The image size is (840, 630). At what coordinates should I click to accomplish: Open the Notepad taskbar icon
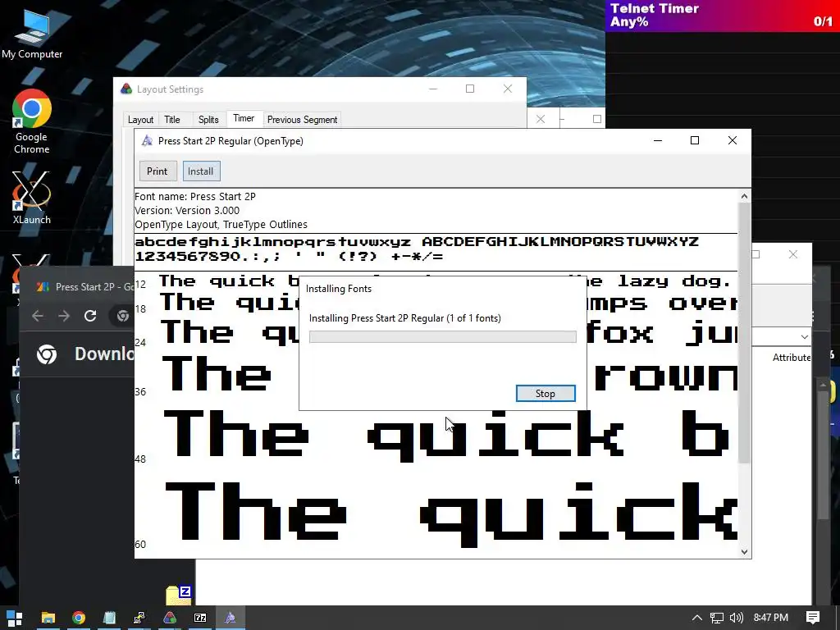(109, 618)
